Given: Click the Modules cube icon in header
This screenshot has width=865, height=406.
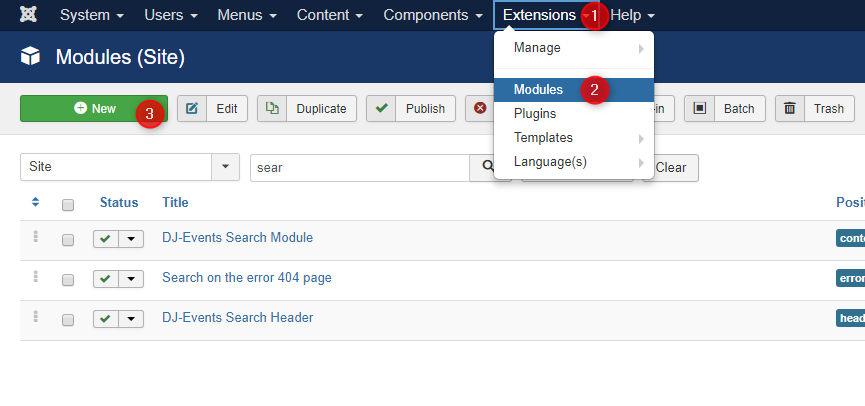Looking at the screenshot, I should click(x=30, y=56).
